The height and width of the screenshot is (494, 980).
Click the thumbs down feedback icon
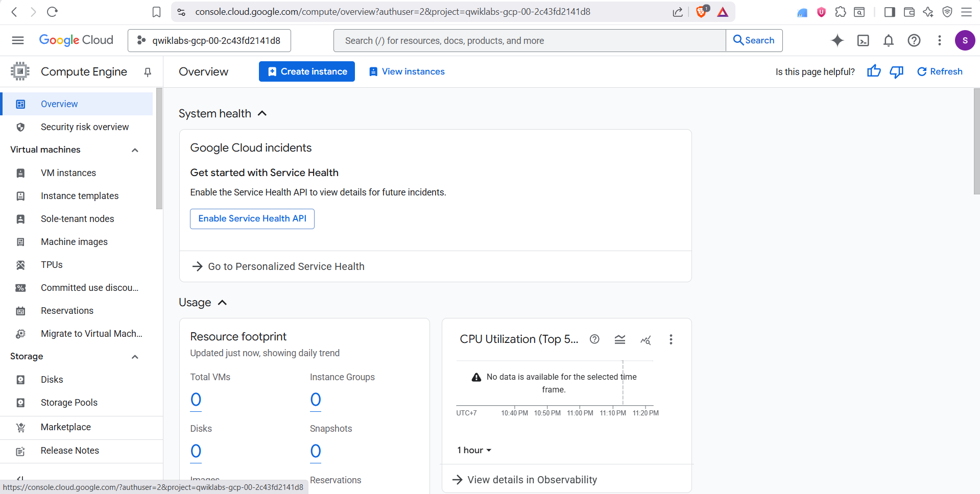pyautogui.click(x=896, y=71)
